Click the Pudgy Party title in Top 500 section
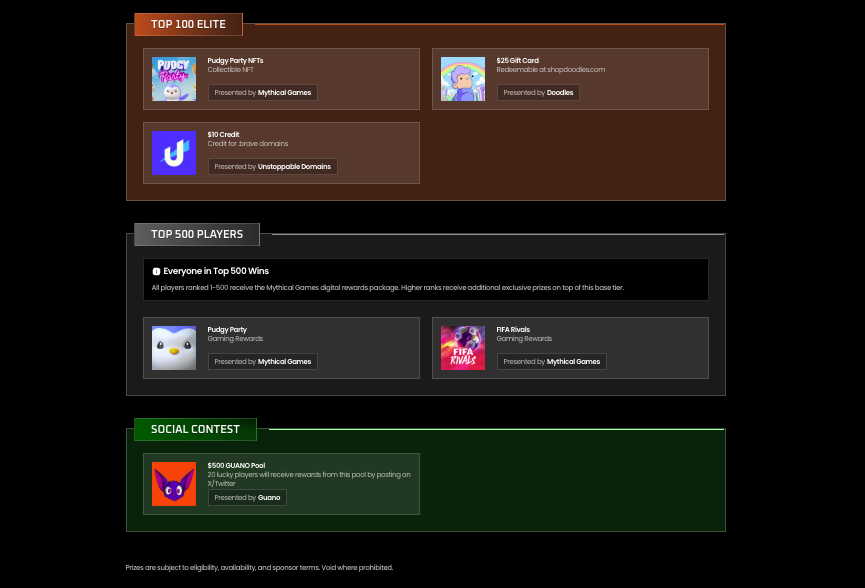865x588 pixels. pos(227,330)
